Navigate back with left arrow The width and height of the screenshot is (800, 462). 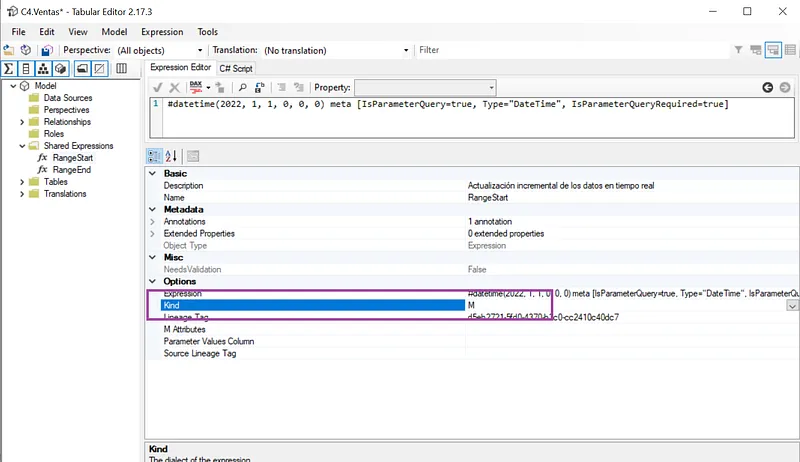pos(767,88)
